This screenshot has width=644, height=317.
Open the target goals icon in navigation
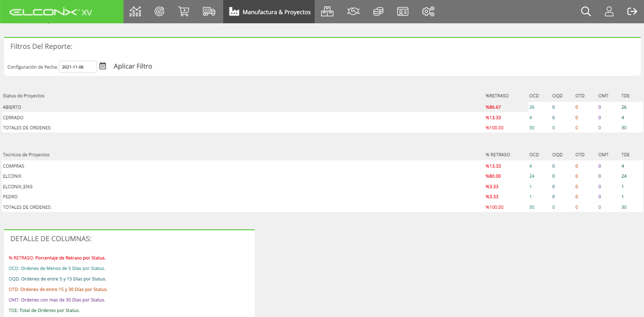[159, 11]
